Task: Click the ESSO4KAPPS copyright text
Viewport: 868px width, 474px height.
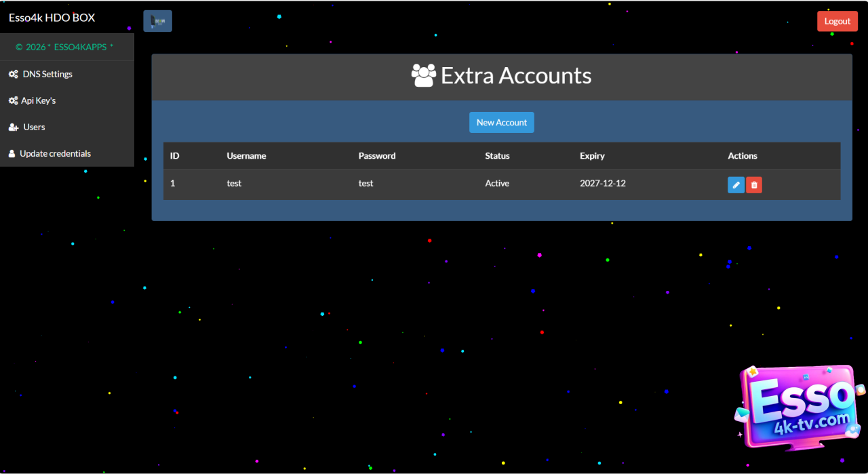Action: (64, 47)
